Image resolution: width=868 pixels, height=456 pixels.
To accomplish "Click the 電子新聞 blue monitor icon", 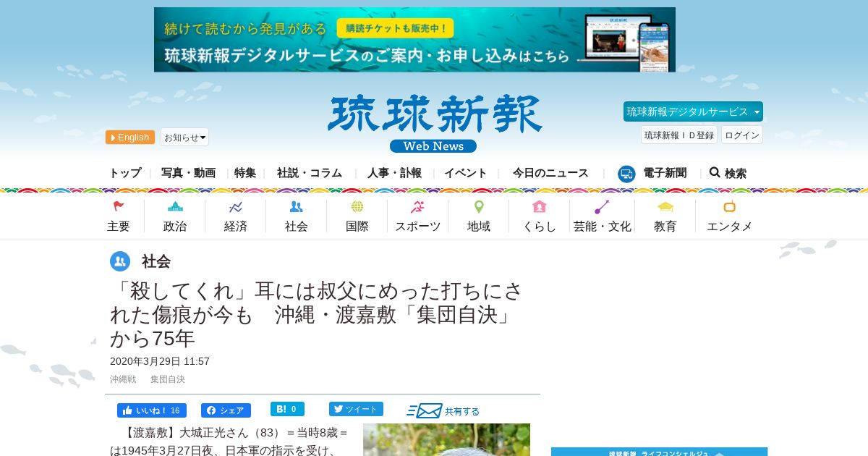I will click(626, 174).
